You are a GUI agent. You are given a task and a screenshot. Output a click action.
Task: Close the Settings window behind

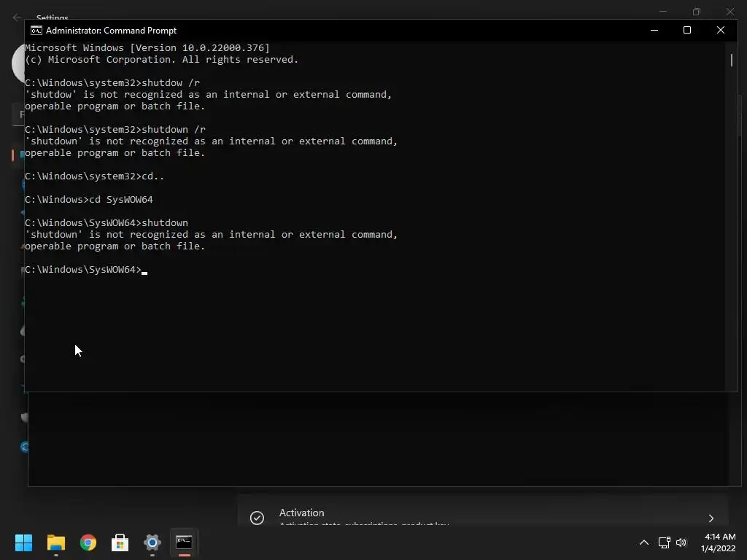[729, 12]
